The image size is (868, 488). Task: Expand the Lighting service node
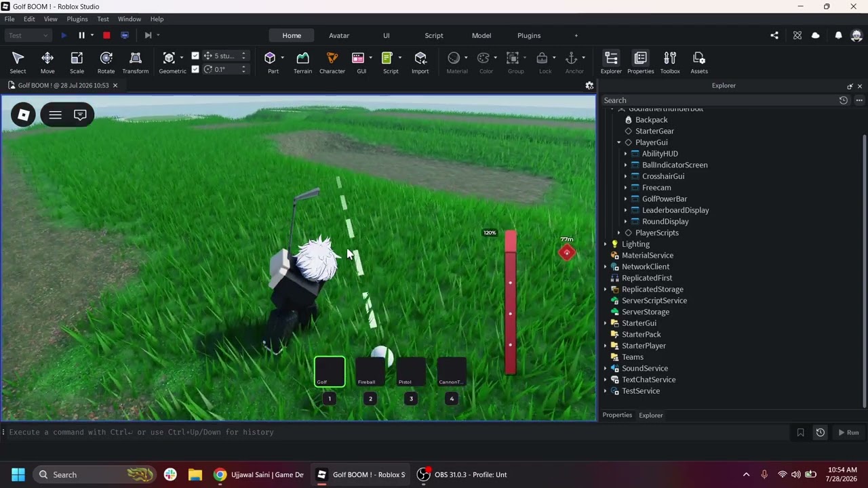pyautogui.click(x=606, y=244)
